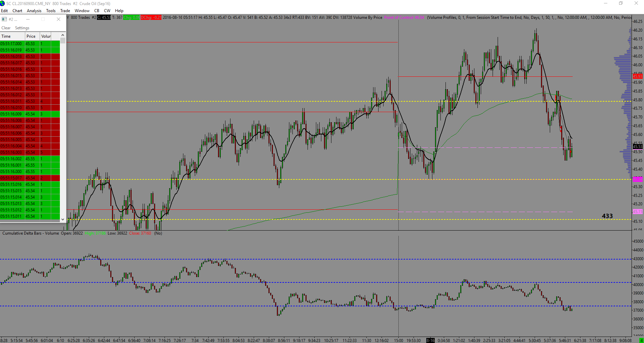Click the Sierra Chart application icon
This screenshot has height=343, width=644.
click(x=3, y=3)
